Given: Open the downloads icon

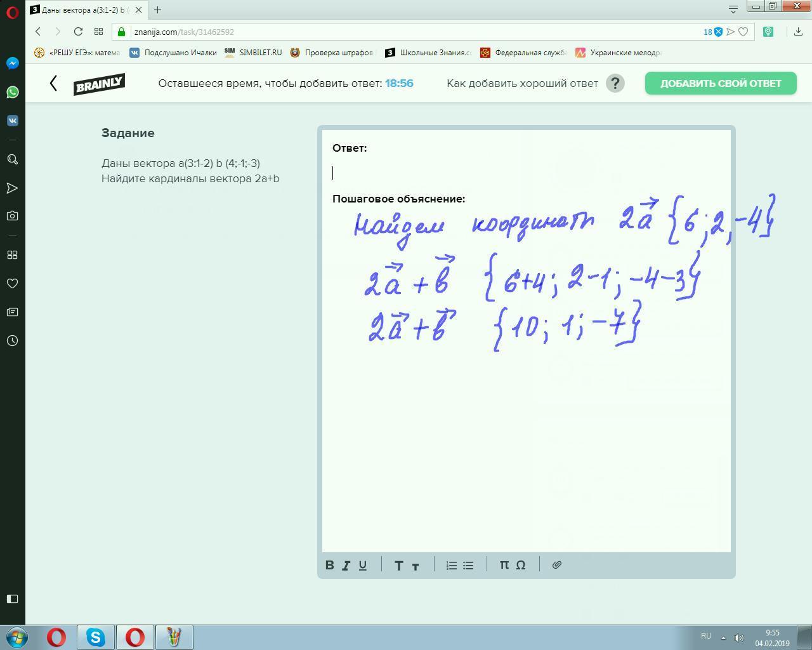Looking at the screenshot, I should point(798,32).
